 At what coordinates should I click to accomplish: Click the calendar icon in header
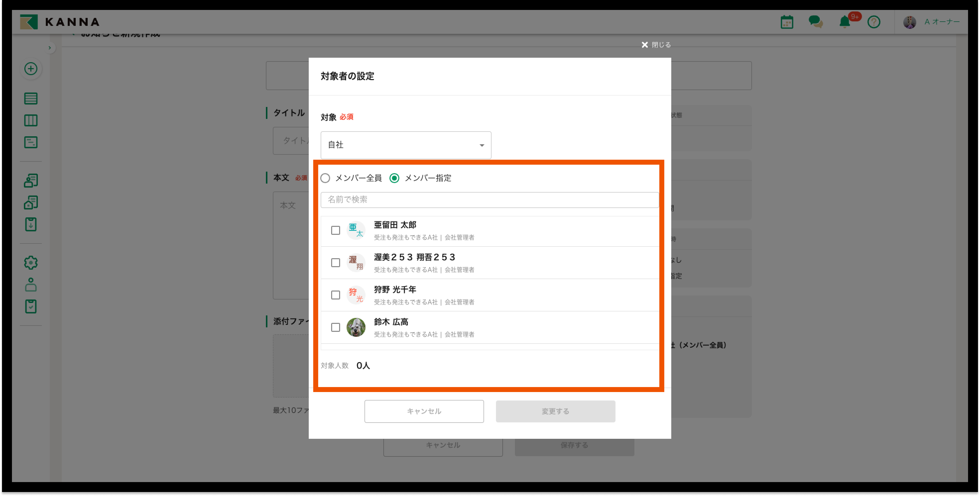786,22
